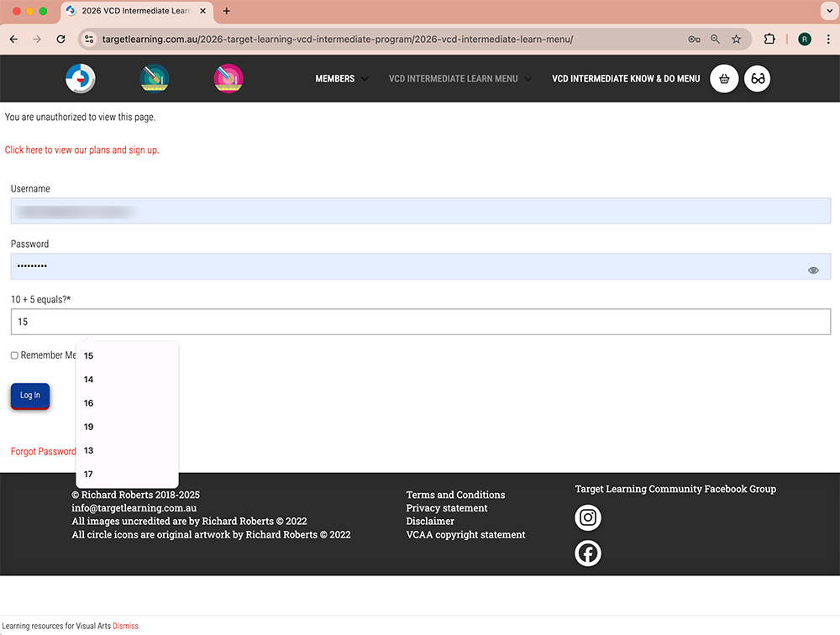840x635 pixels.
Task: Click the link to view plans and sign up
Action: tap(81, 150)
